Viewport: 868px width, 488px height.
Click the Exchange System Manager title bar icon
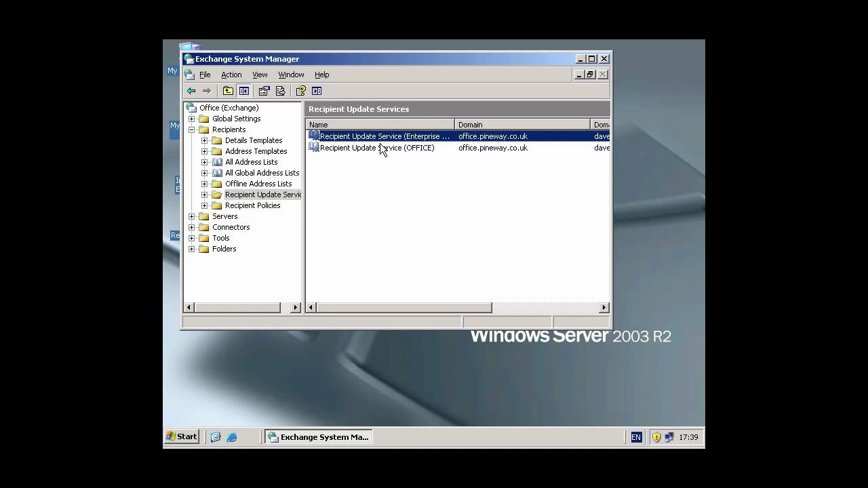189,59
